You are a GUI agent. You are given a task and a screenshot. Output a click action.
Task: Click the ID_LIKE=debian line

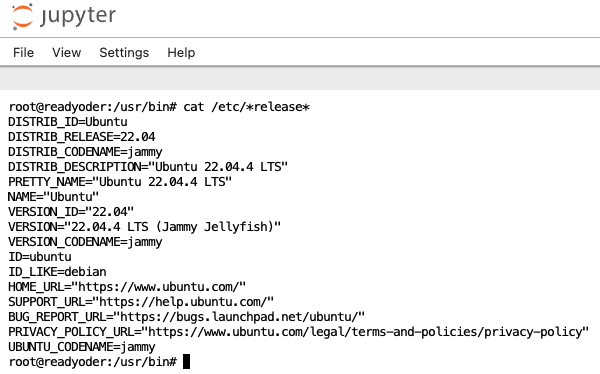[x=57, y=272]
